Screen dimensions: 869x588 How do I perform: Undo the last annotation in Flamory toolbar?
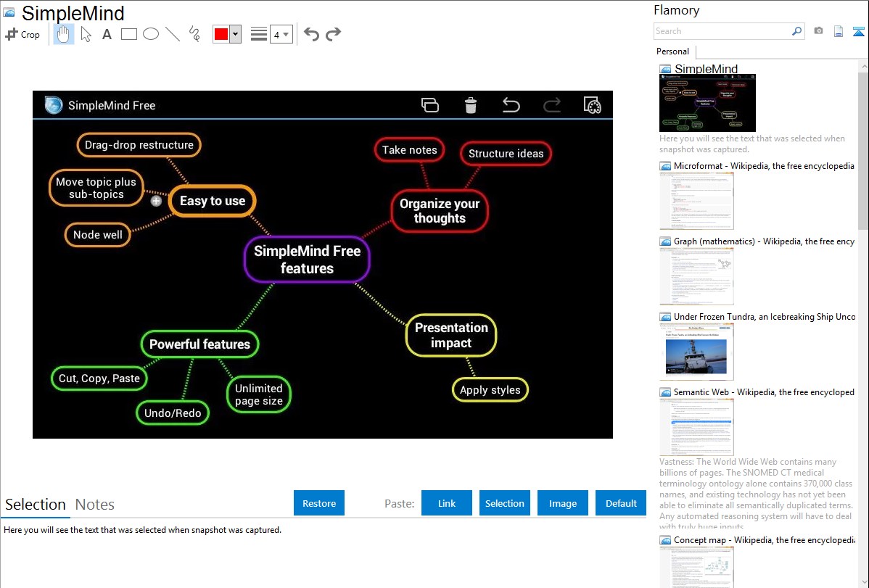311,34
